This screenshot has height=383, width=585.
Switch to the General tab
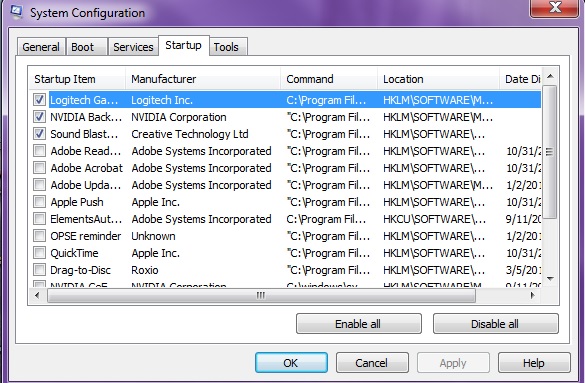tap(41, 47)
